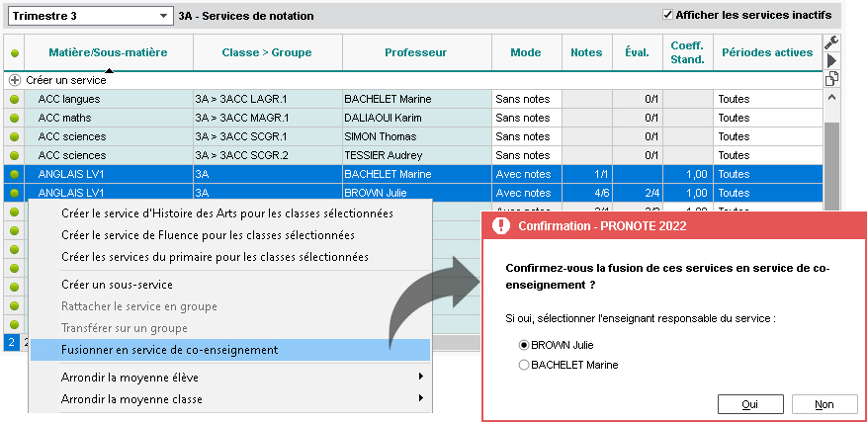Choose Transférer sur un groupe

229,328
